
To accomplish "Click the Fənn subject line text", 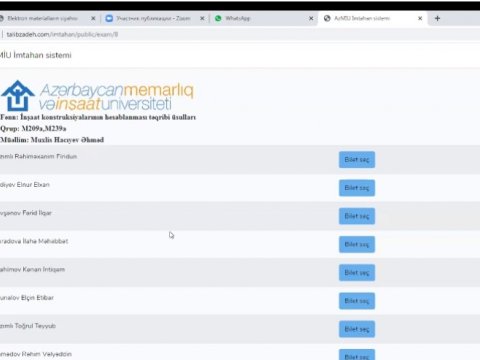I will 98,117.
